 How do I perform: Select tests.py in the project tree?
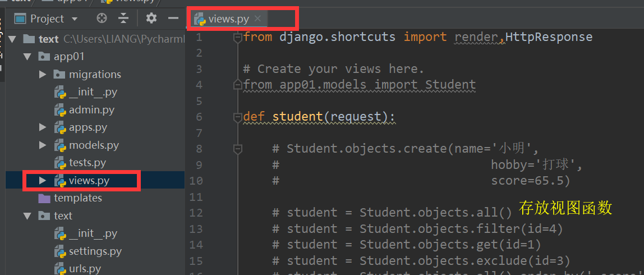tap(87, 163)
